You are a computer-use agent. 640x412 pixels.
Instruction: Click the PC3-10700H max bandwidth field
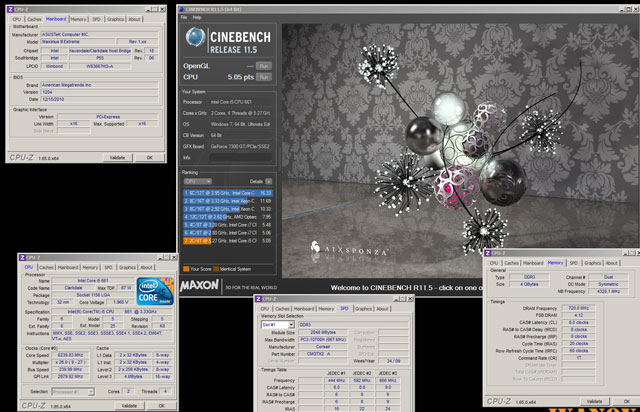323,340
